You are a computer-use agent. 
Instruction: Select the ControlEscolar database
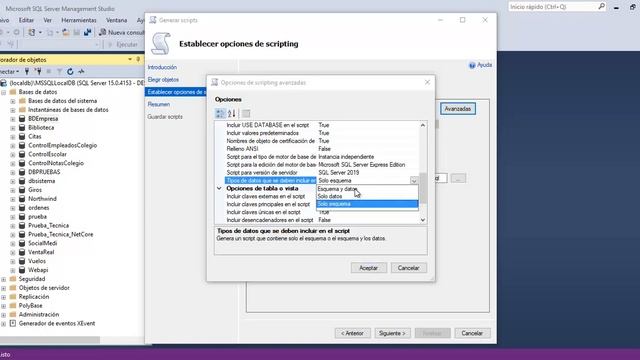click(47, 154)
